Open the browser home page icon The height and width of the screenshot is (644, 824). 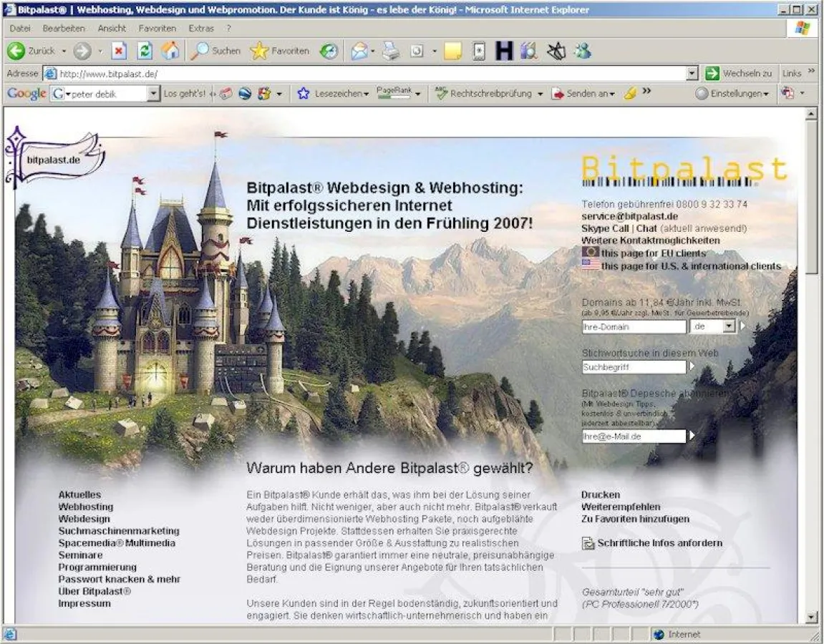170,51
